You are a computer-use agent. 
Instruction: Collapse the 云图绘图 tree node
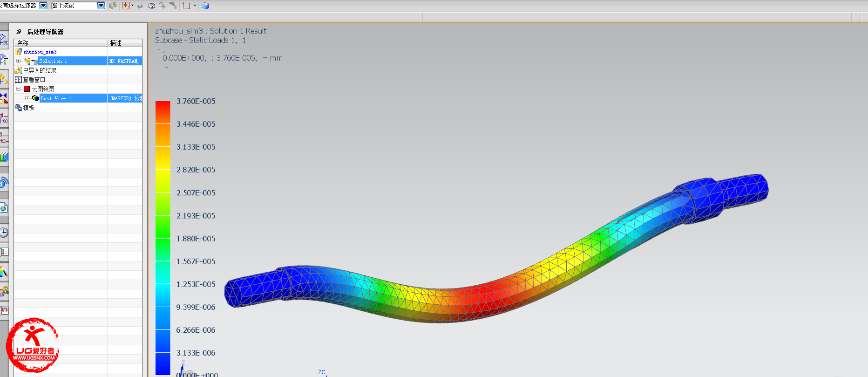pyautogui.click(x=18, y=89)
